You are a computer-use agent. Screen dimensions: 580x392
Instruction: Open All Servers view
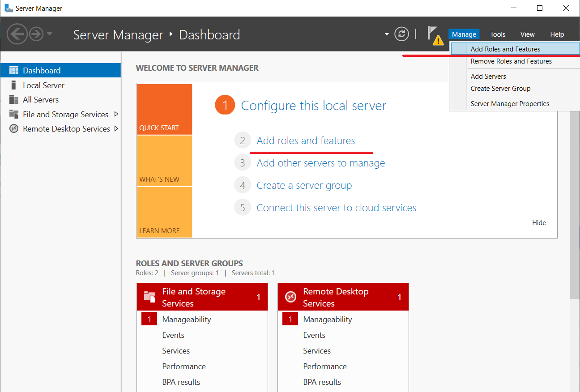coord(40,99)
